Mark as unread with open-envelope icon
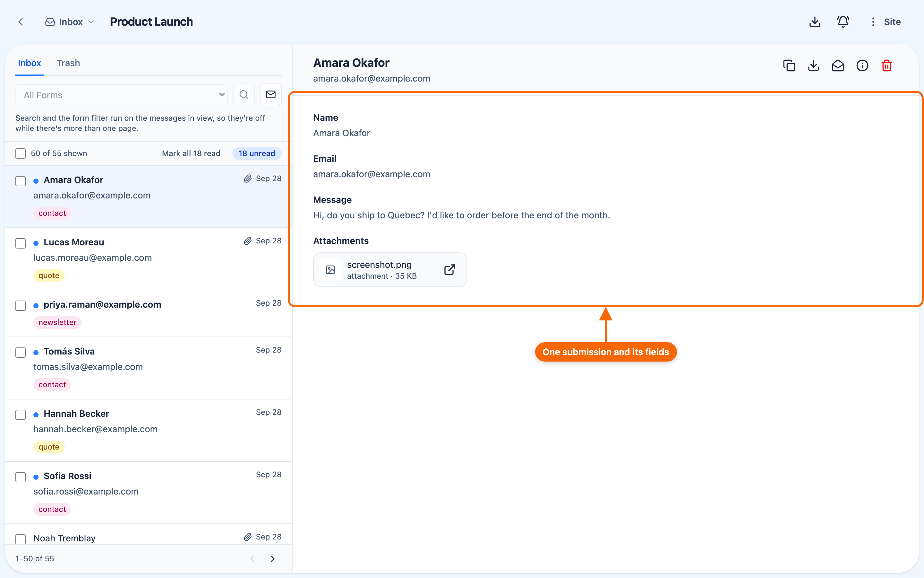The image size is (924, 578). point(838,66)
